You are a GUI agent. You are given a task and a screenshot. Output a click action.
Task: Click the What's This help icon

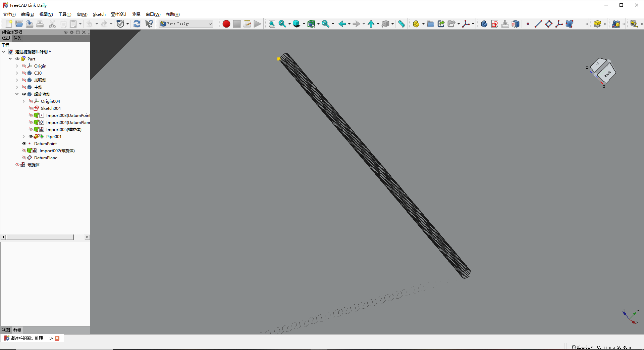tap(149, 24)
